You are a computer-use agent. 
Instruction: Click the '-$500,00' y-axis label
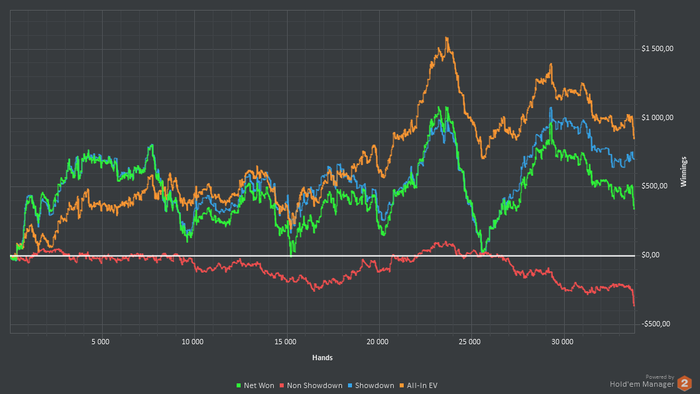pos(656,323)
